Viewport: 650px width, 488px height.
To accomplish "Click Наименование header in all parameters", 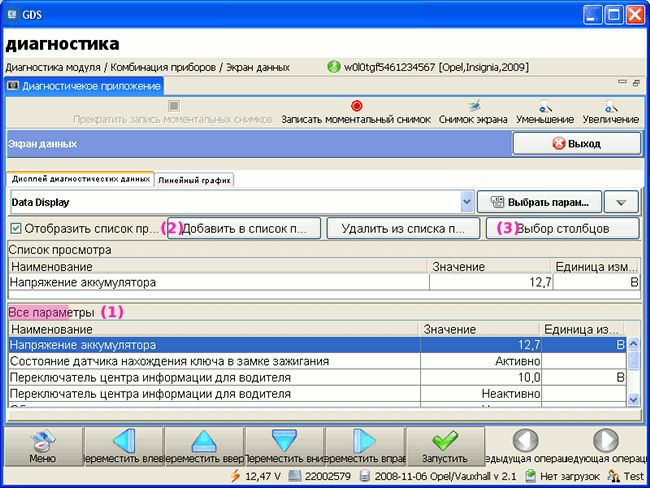I will point(213,329).
